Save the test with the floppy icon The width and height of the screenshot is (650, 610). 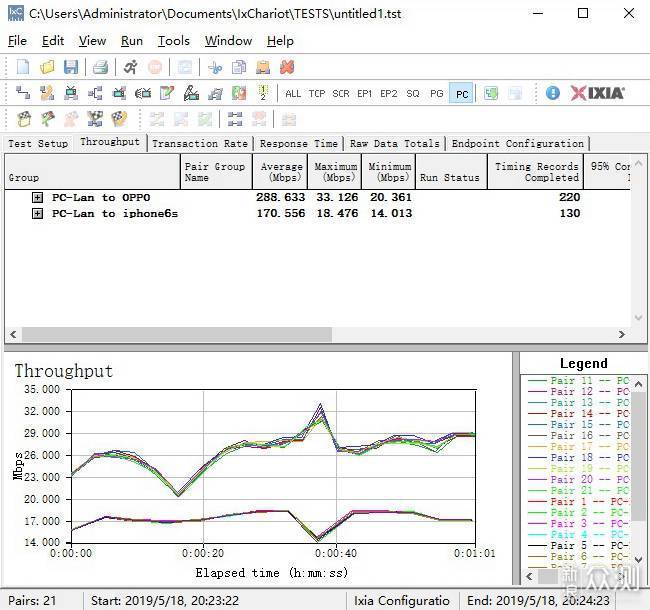pyautogui.click(x=71, y=67)
